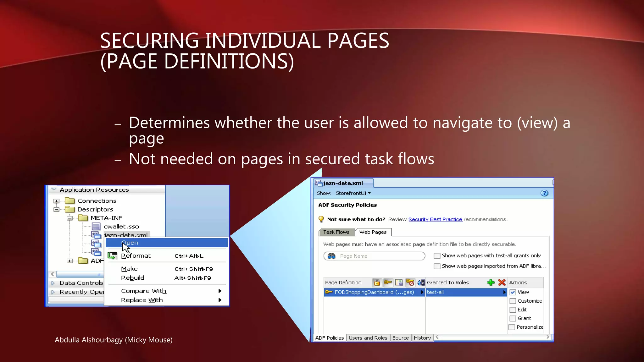Click the binoculars search icon in Page Name field
This screenshot has width=644, height=362.
coord(331,256)
